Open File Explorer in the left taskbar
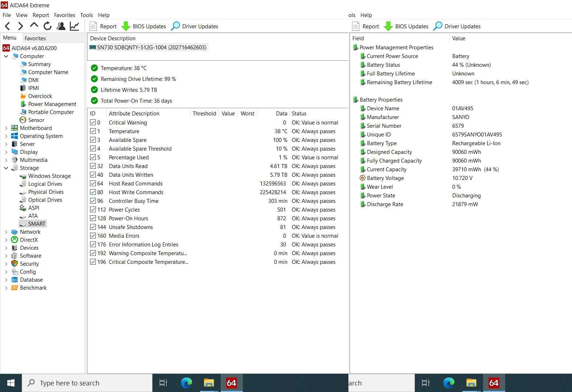 tap(209, 383)
